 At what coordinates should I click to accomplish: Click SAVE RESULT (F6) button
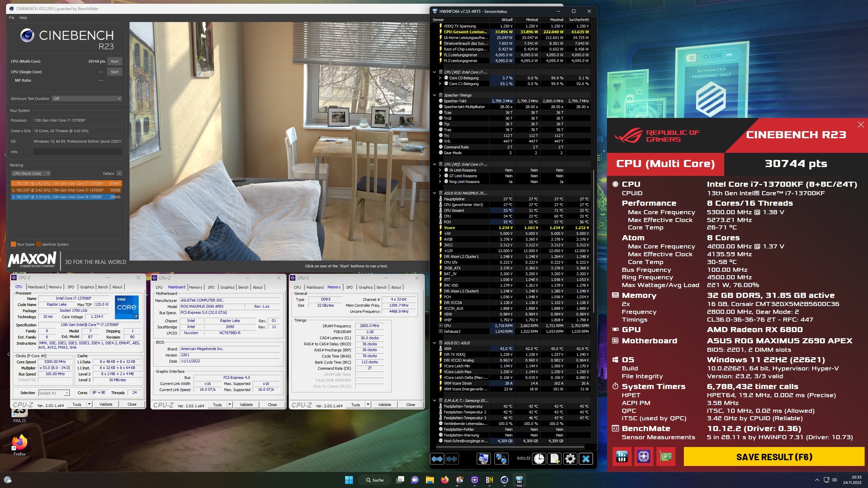click(x=774, y=457)
